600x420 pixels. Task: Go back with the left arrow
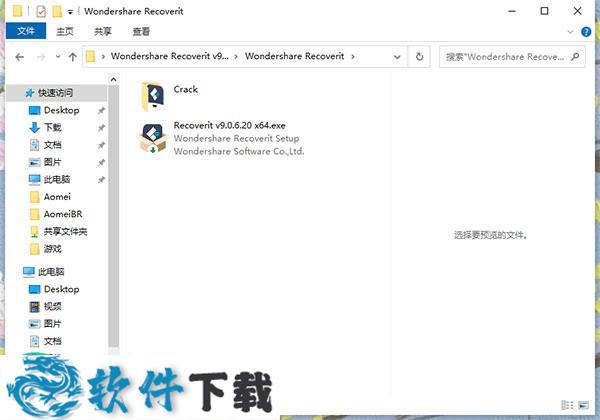click(20, 57)
